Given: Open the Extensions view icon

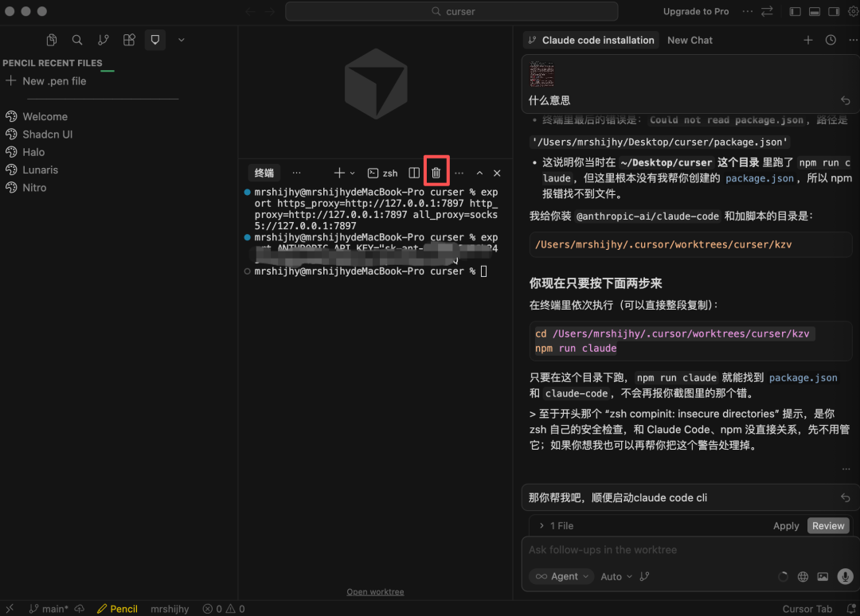Looking at the screenshot, I should coord(129,39).
